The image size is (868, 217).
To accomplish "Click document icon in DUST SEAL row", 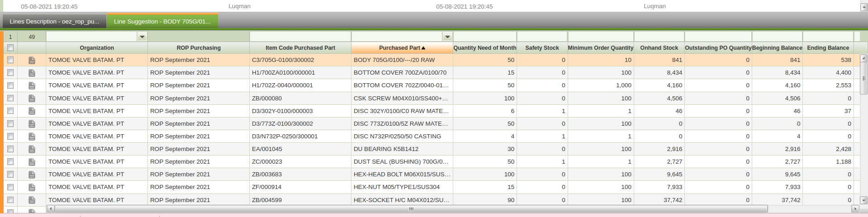I will pyautogui.click(x=32, y=162).
